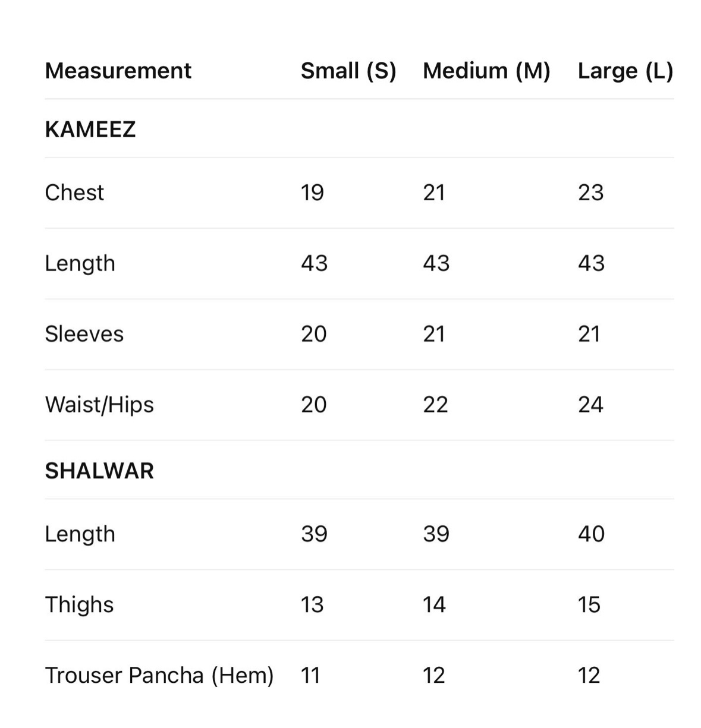Select the Chest row label
Image resolution: width=701 pixels, height=728 pixels.
(x=74, y=193)
